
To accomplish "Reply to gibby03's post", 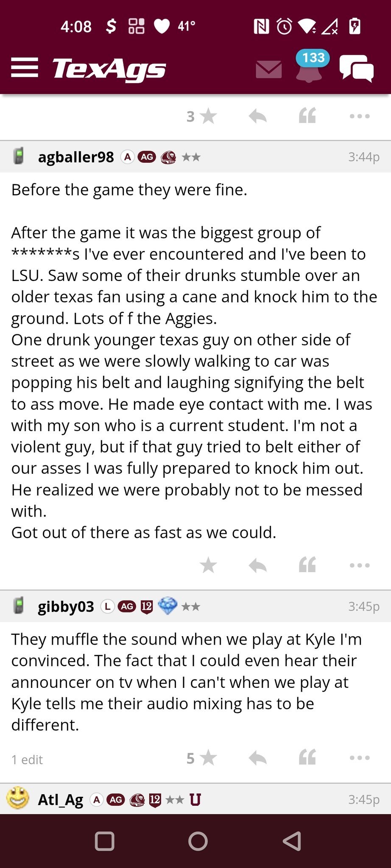I will (257, 758).
